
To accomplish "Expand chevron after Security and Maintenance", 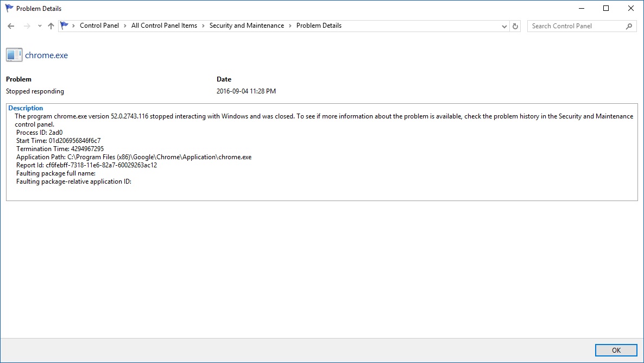I will coord(290,26).
